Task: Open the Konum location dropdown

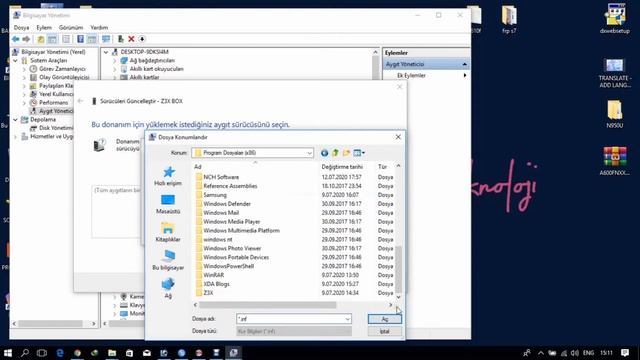Action: 309,153
